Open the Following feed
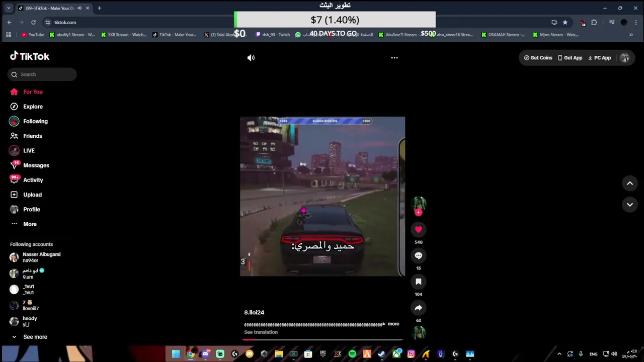The width and height of the screenshot is (644, 362). coord(29,121)
